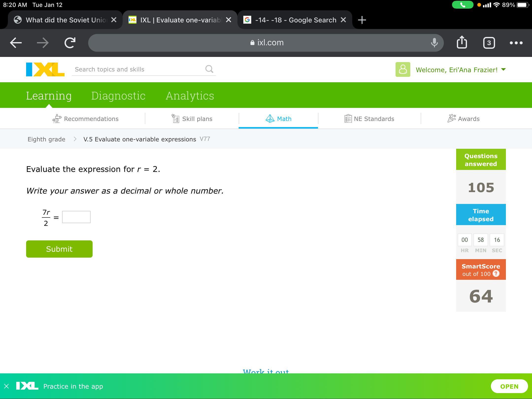Image resolution: width=532 pixels, height=399 pixels.
Task: Click the IXL logo
Action: [x=45, y=69]
